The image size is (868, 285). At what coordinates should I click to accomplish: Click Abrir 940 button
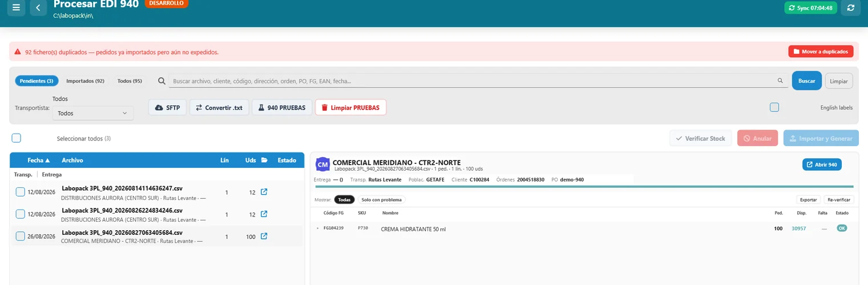(x=822, y=164)
